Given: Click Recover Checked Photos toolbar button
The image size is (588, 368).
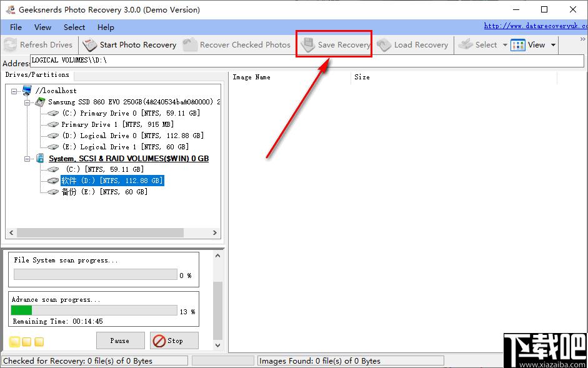Looking at the screenshot, I should [237, 44].
